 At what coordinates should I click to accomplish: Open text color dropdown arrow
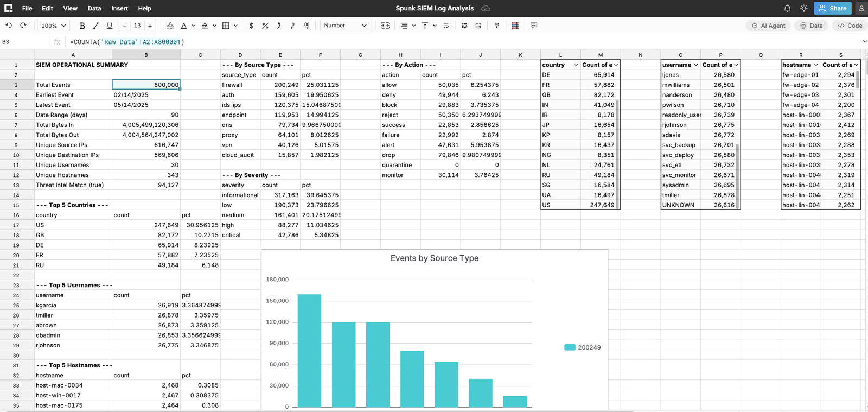[194, 26]
